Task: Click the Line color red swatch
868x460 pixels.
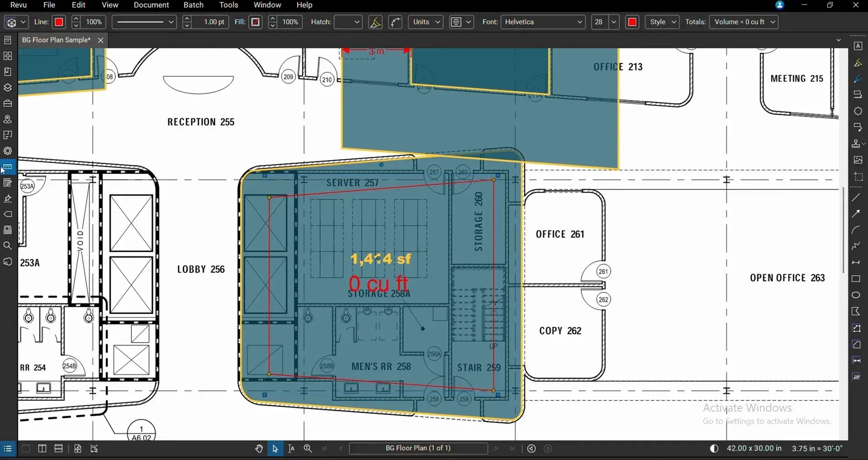Action: (x=59, y=22)
